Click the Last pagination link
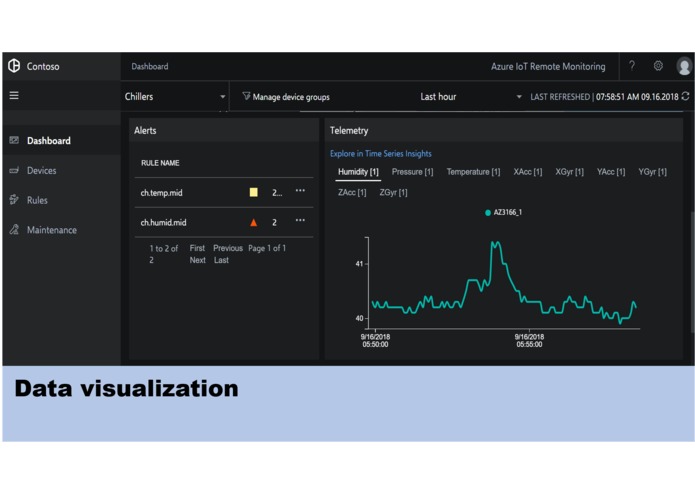This screenshot has width=695, height=494. (x=221, y=260)
